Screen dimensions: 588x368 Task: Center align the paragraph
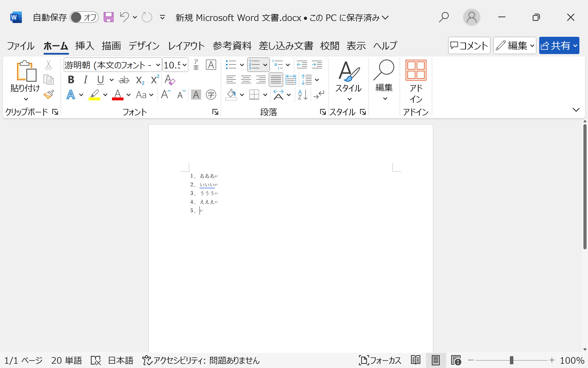pyautogui.click(x=246, y=80)
